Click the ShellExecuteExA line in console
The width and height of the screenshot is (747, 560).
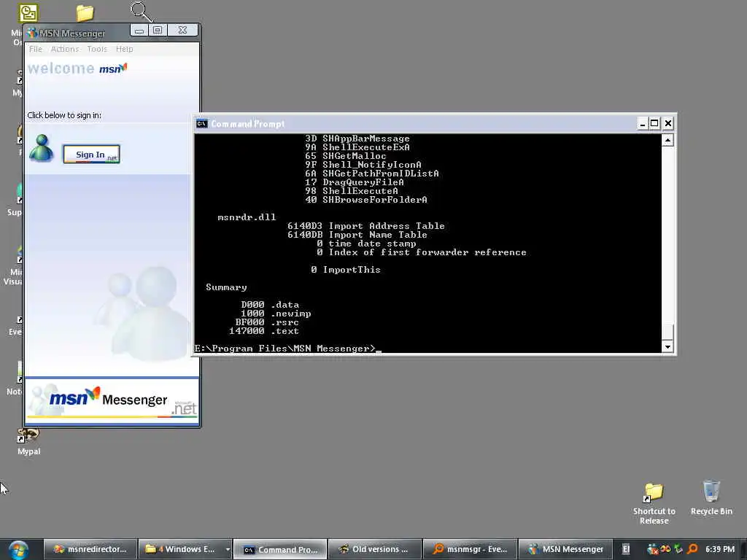click(357, 147)
